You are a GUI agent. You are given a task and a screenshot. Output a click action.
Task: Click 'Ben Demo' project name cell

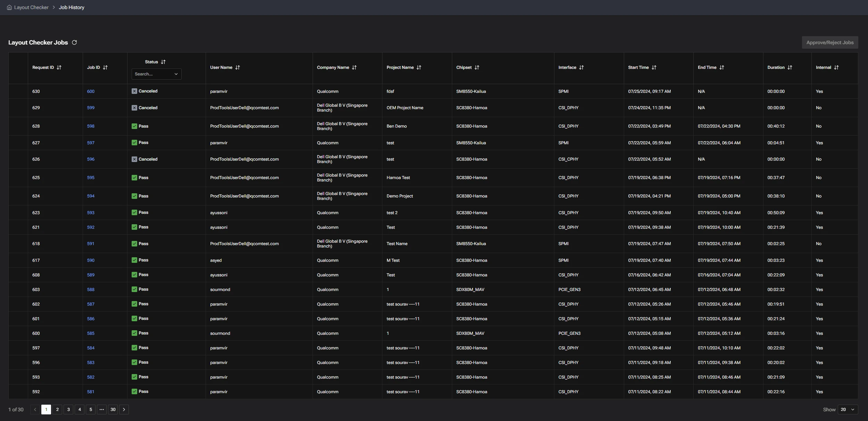click(x=397, y=126)
